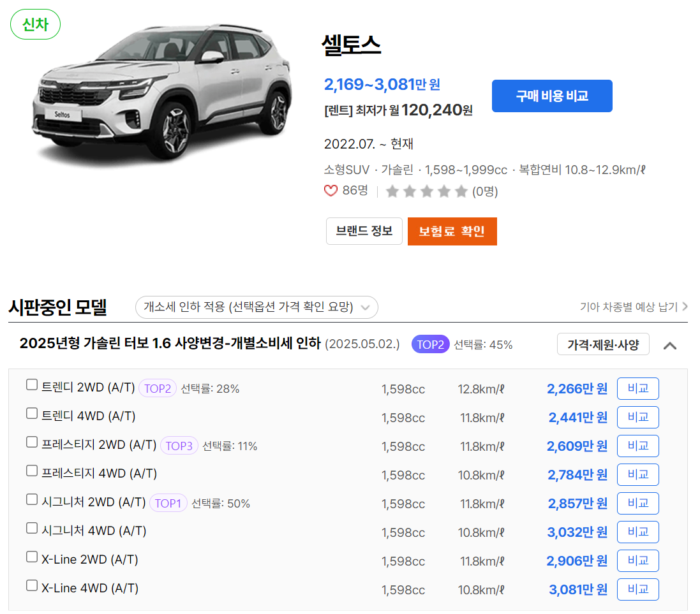Click 비교 for 트렌디 4WD row
This screenshot has width=700, height=614.
pos(637,417)
